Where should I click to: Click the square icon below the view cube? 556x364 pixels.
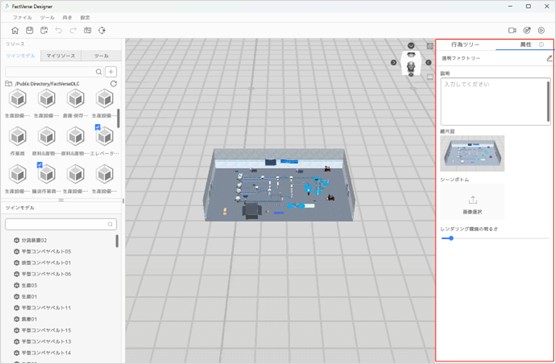430,77
